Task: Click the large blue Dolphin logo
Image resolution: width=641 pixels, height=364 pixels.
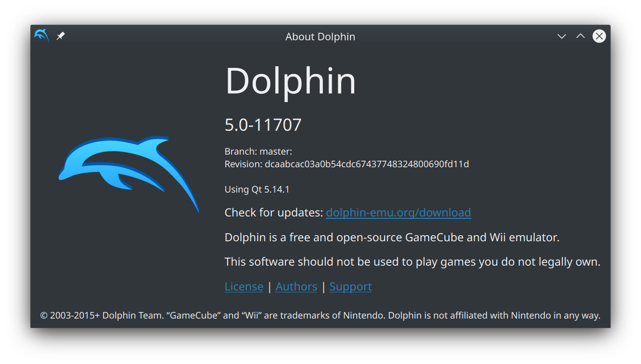Action: [x=129, y=174]
